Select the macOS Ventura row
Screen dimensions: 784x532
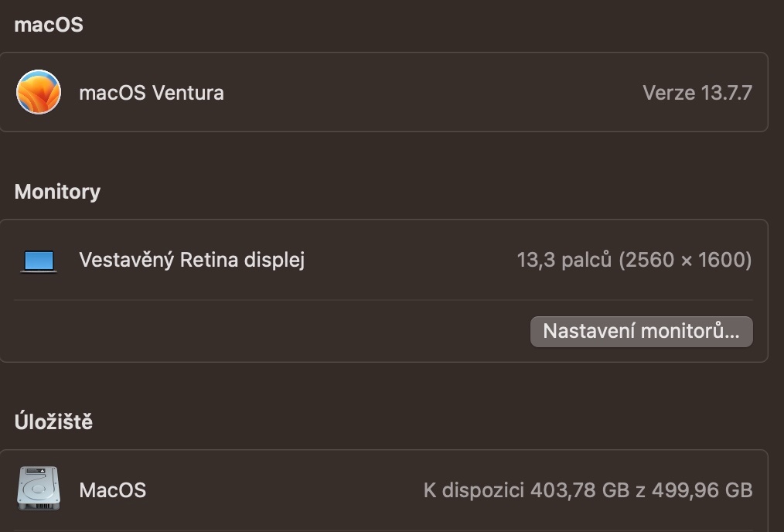(309, 93)
